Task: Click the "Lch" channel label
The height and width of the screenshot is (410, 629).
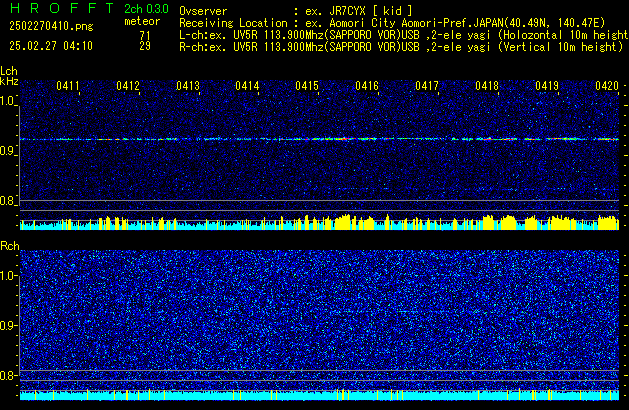Action: click(x=9, y=71)
